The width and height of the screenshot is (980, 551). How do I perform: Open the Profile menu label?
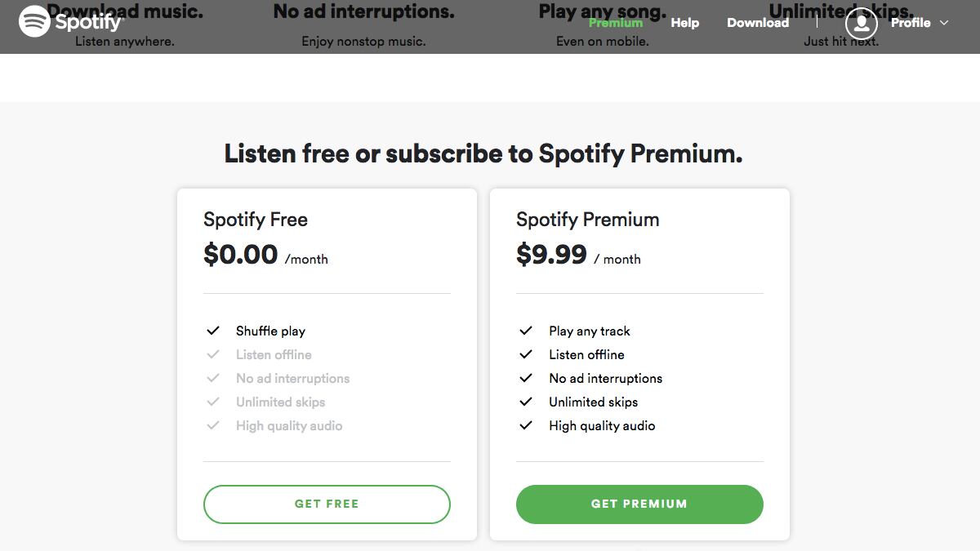tap(910, 23)
